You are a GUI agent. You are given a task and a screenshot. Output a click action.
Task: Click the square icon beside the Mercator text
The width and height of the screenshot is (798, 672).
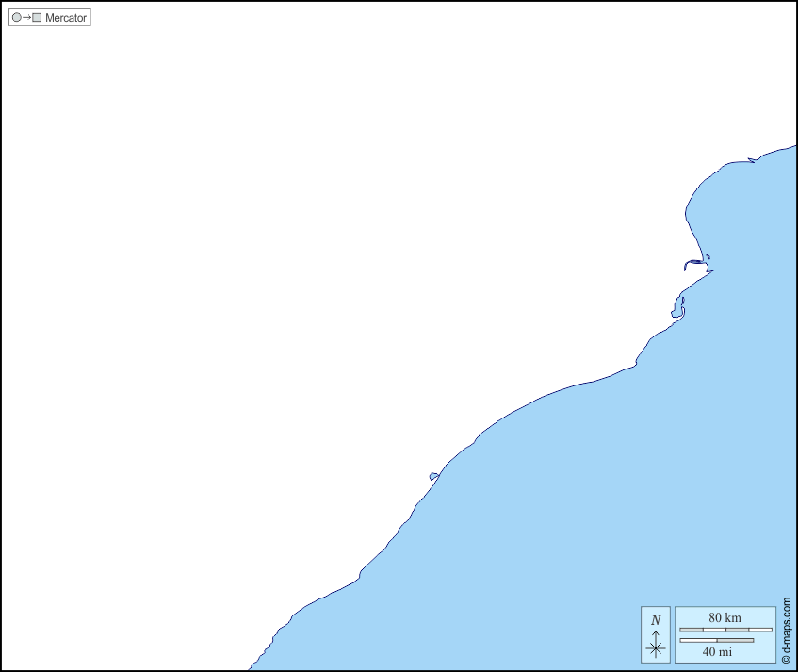pyautogui.click(x=37, y=17)
